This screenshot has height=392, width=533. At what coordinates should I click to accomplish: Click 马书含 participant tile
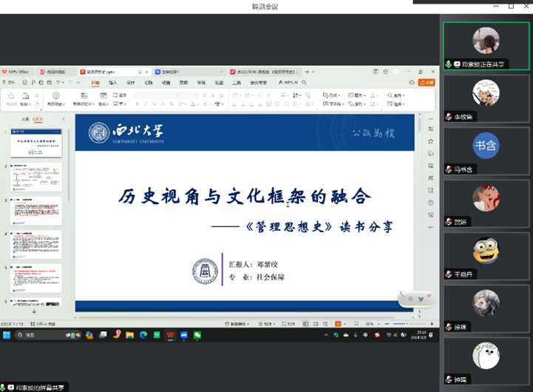[x=486, y=150]
